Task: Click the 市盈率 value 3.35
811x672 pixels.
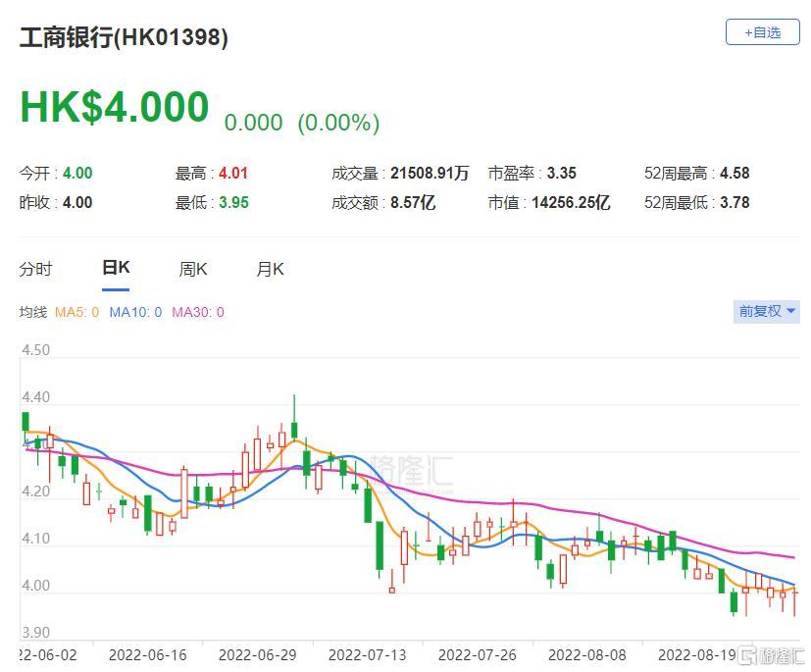Action: 562,173
